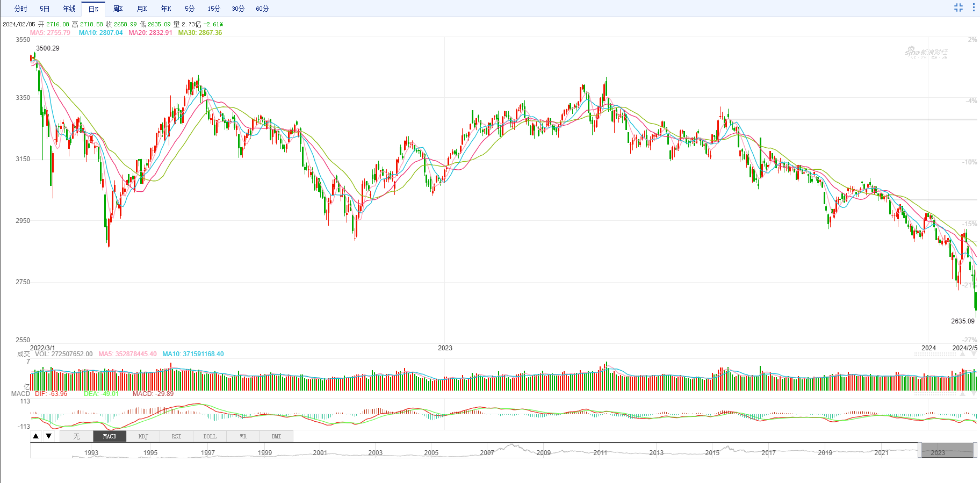Click the black down-arrow beside indicator tabs
Screen dimensions: 980x483
point(49,436)
